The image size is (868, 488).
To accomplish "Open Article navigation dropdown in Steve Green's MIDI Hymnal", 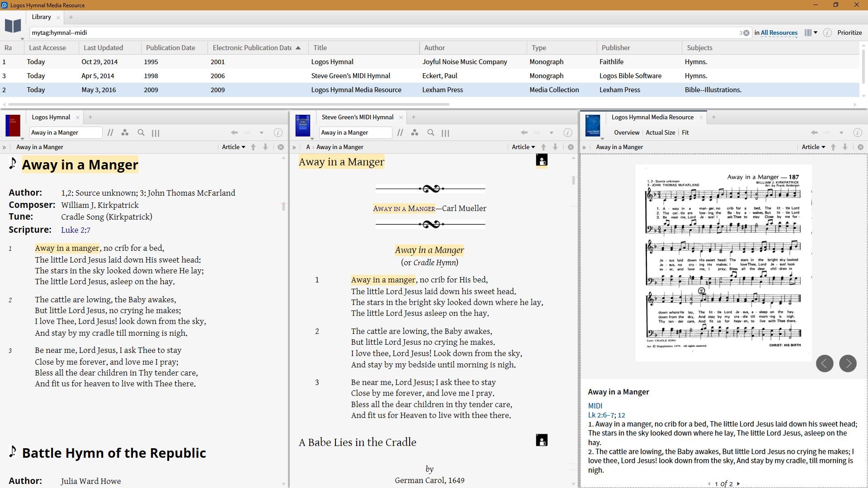I will [524, 147].
